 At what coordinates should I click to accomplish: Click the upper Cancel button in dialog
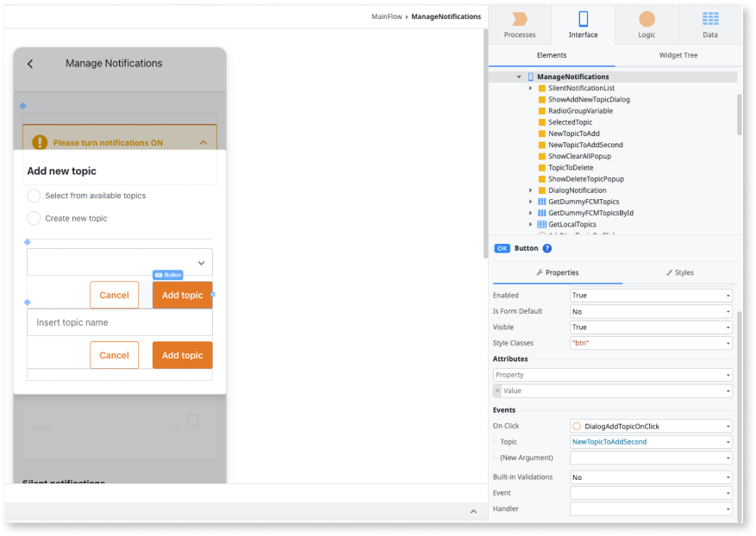pyautogui.click(x=114, y=295)
